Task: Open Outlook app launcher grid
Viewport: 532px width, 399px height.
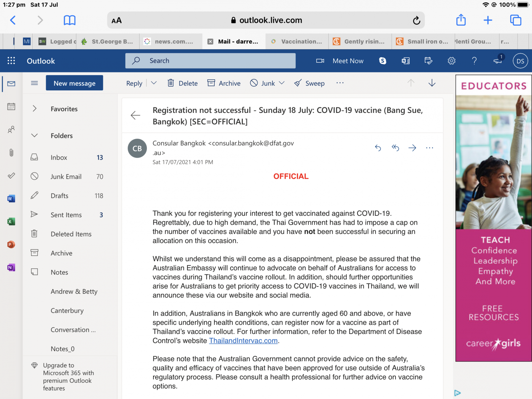Action: (11, 61)
